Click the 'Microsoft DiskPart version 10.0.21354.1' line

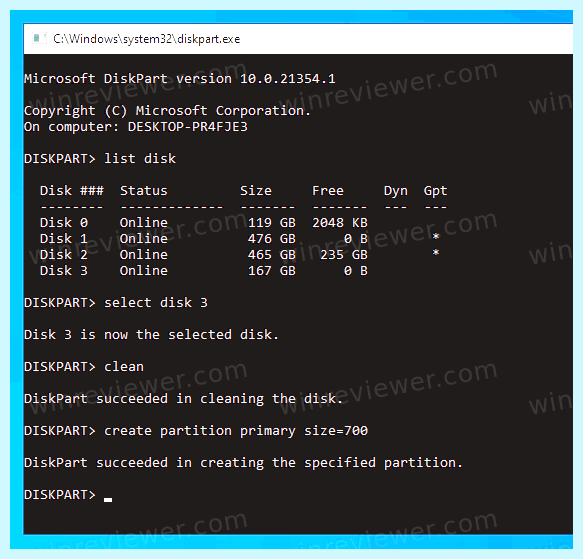pyautogui.click(x=180, y=78)
